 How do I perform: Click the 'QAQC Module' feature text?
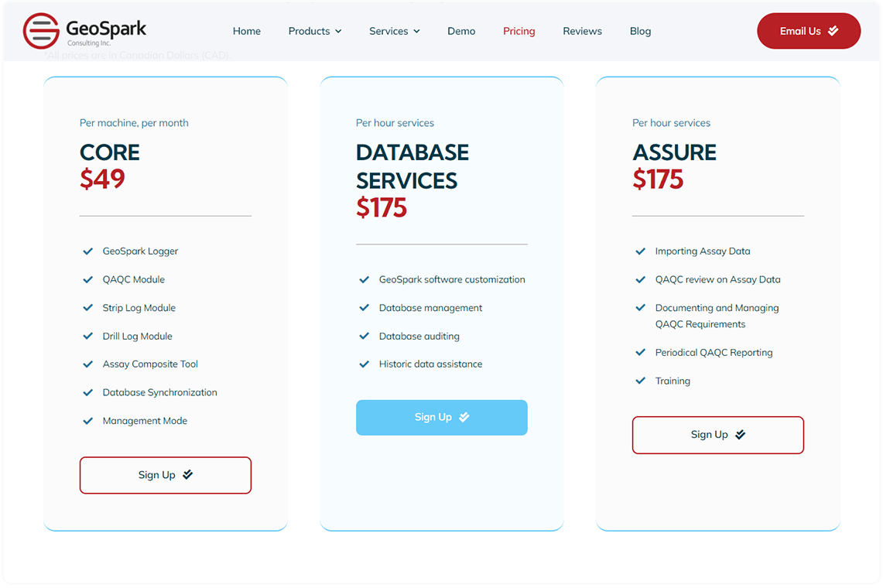tap(133, 279)
